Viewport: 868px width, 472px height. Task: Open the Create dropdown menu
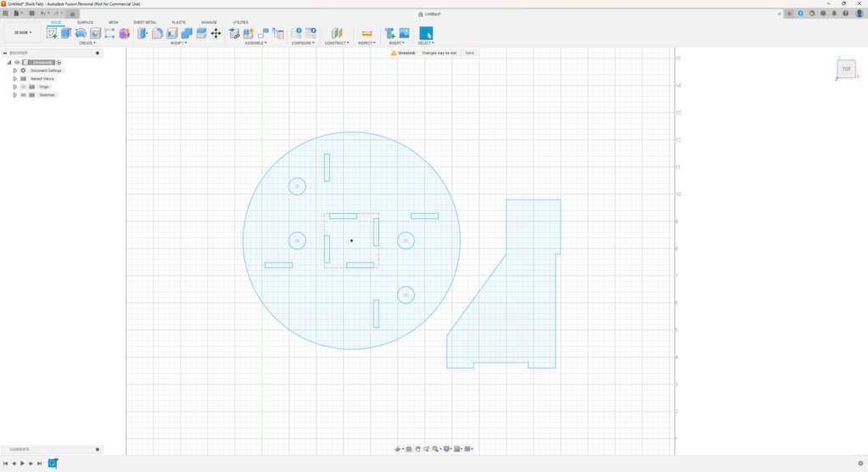coord(87,43)
